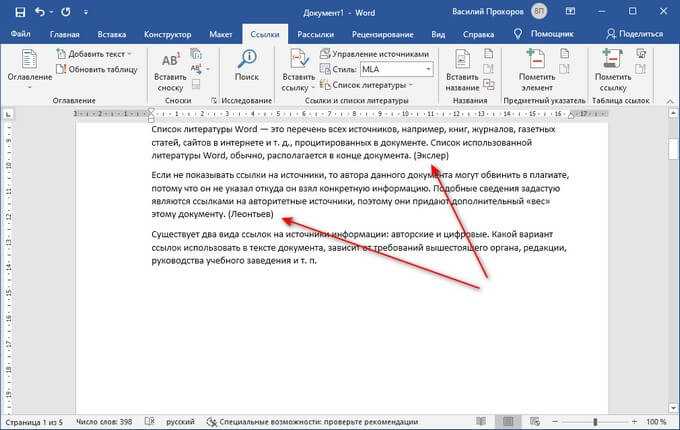Insert a cross-reference icon

(489, 84)
